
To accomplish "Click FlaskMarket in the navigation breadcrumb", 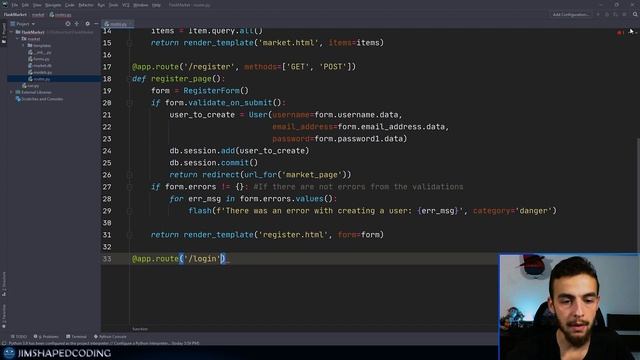I will tap(15, 15).
